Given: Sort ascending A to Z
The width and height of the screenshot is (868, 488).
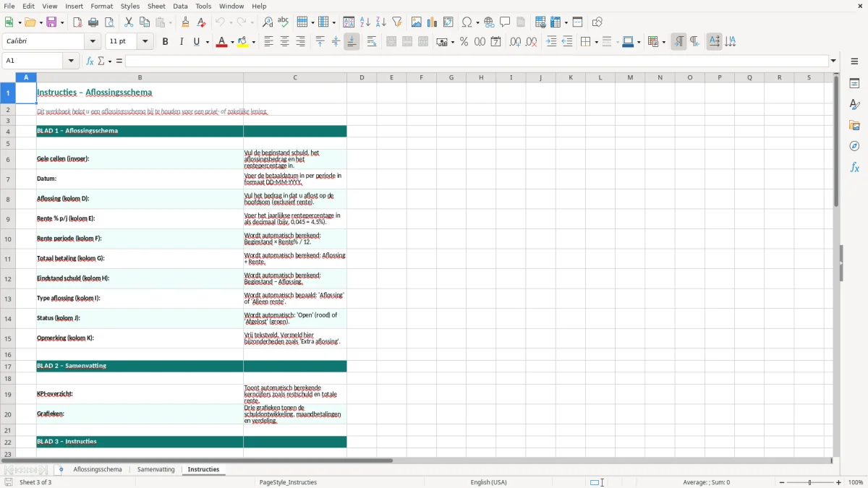Looking at the screenshot, I should (x=365, y=22).
